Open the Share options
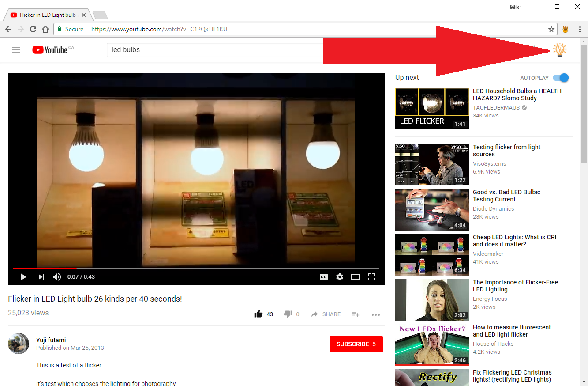 point(326,314)
